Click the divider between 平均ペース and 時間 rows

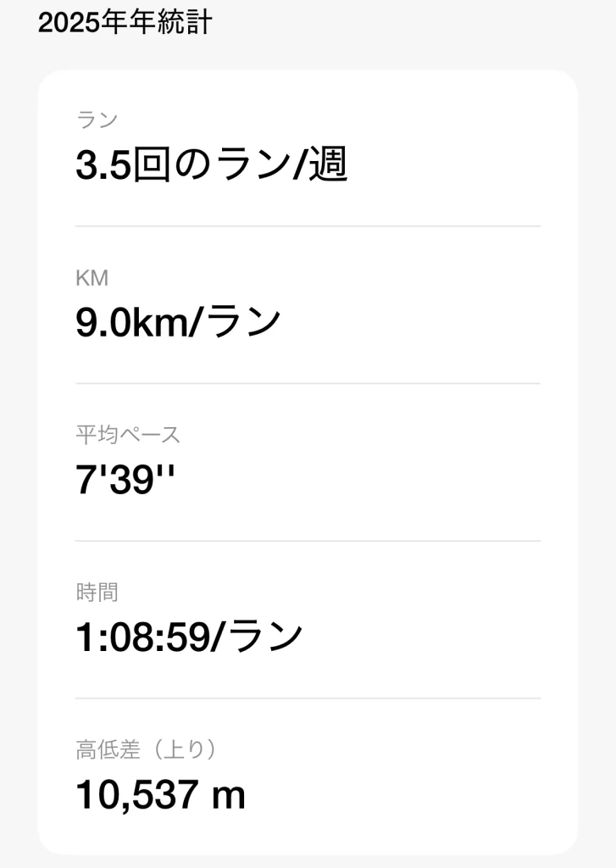pyautogui.click(x=308, y=541)
